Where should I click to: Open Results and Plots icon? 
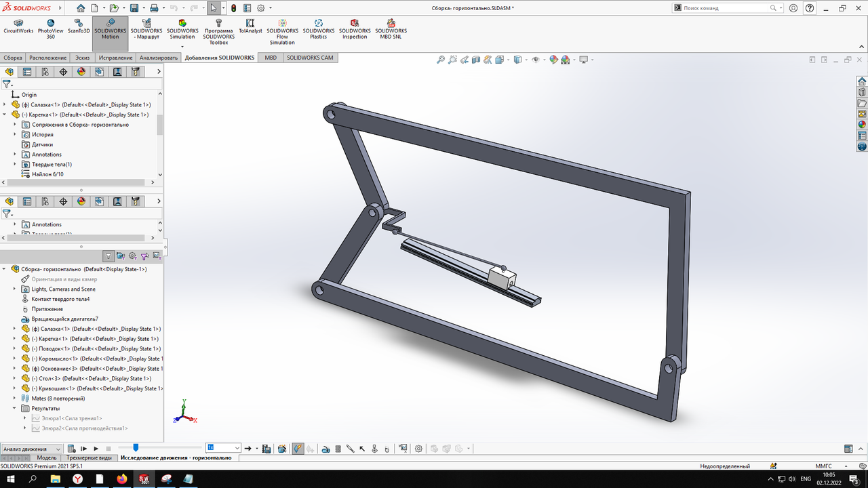(402, 448)
